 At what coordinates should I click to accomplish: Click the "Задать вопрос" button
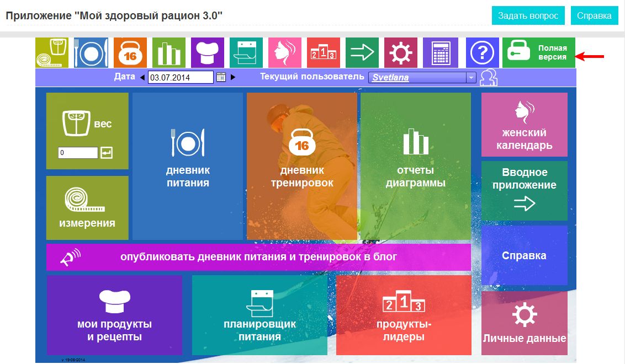click(528, 15)
